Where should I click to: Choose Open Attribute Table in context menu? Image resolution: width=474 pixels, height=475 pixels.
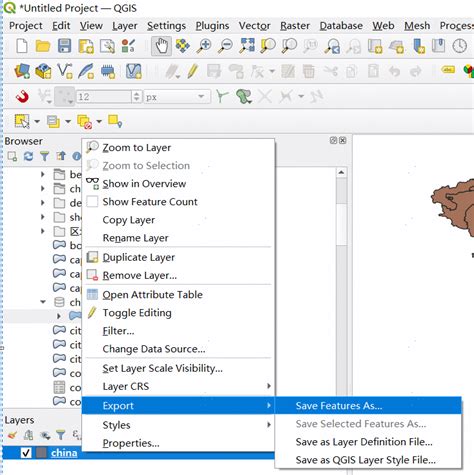(178, 294)
